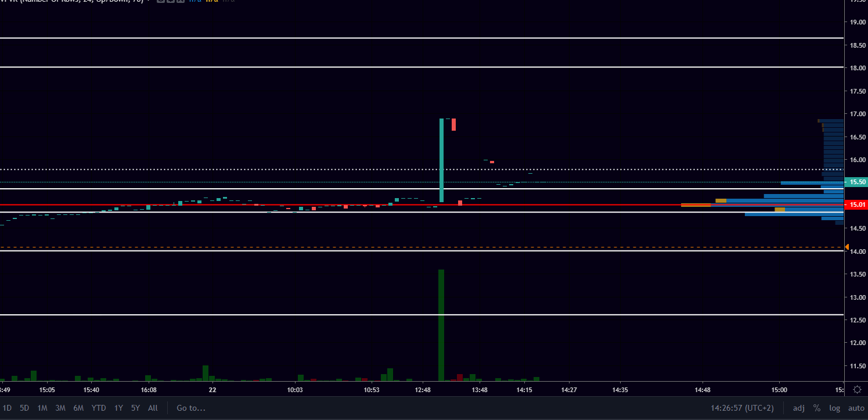Select the 1M date range
Image resolution: width=868 pixels, height=420 pixels.
42,408
